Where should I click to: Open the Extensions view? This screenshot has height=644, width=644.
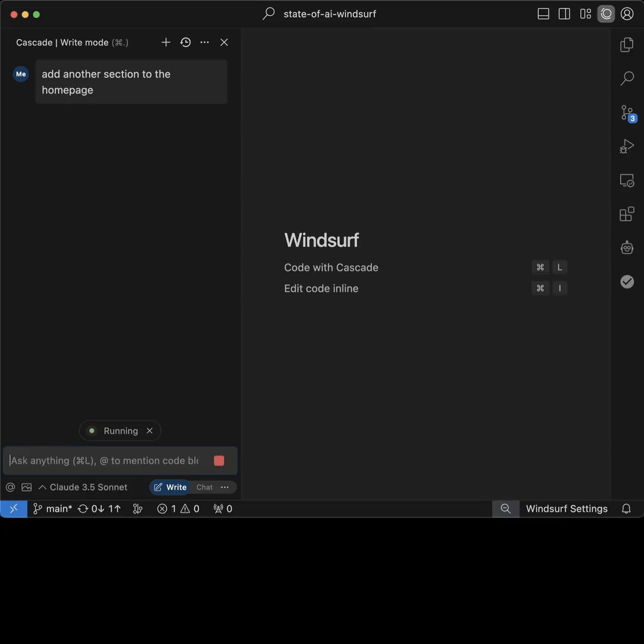627,214
